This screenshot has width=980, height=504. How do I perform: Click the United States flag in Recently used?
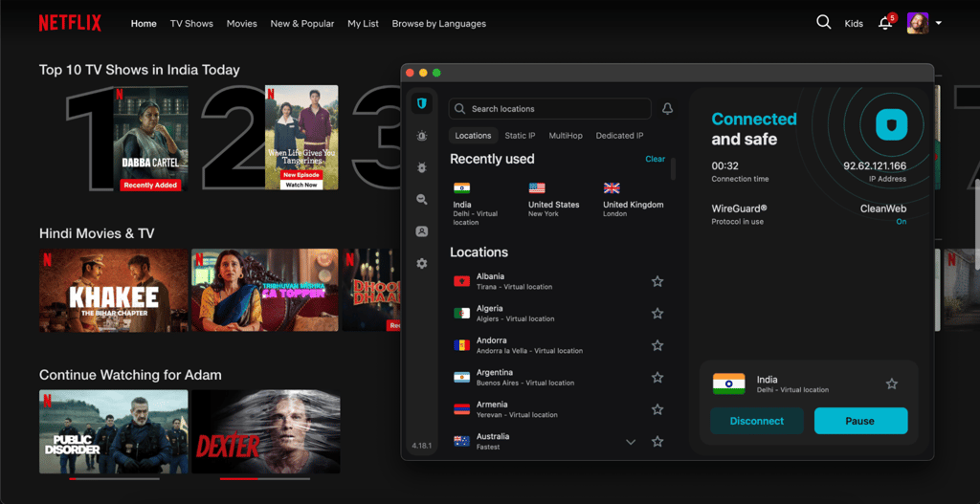537,188
